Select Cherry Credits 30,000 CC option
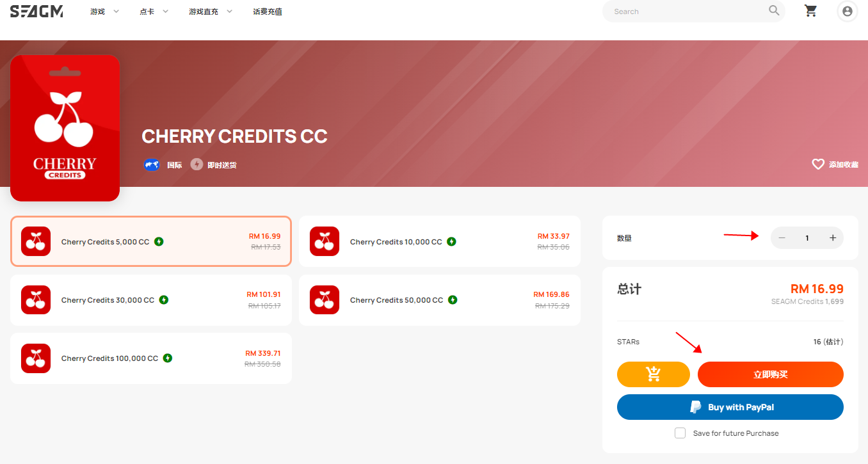 [x=151, y=300]
